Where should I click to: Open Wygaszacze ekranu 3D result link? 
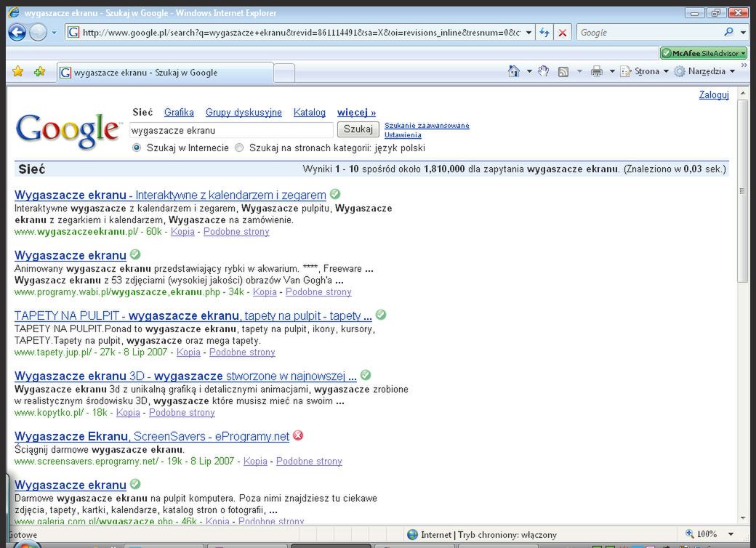(x=185, y=376)
